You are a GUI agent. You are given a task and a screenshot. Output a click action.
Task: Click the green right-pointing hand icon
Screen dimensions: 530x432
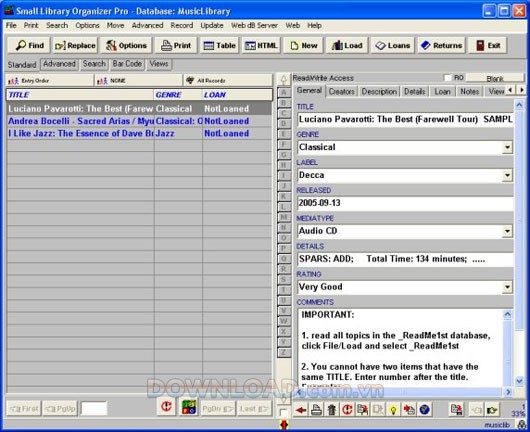[492, 410]
